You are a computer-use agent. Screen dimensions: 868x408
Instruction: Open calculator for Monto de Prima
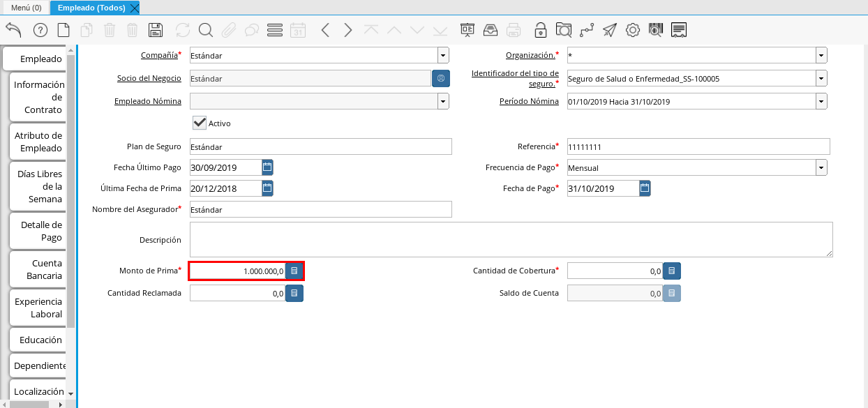coord(294,271)
